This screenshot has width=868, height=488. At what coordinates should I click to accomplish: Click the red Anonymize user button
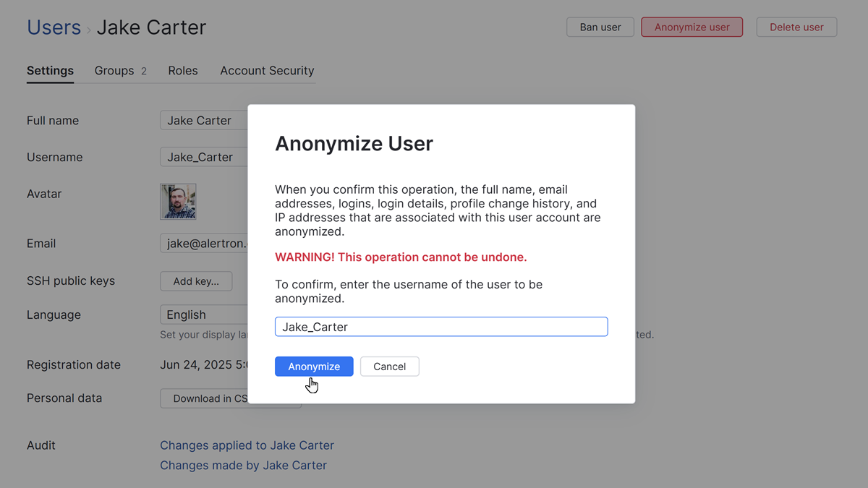point(692,27)
